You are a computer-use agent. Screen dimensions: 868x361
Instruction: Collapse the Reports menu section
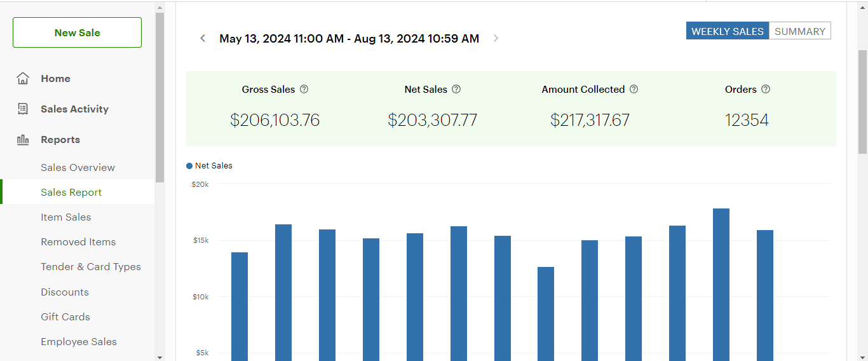click(60, 140)
